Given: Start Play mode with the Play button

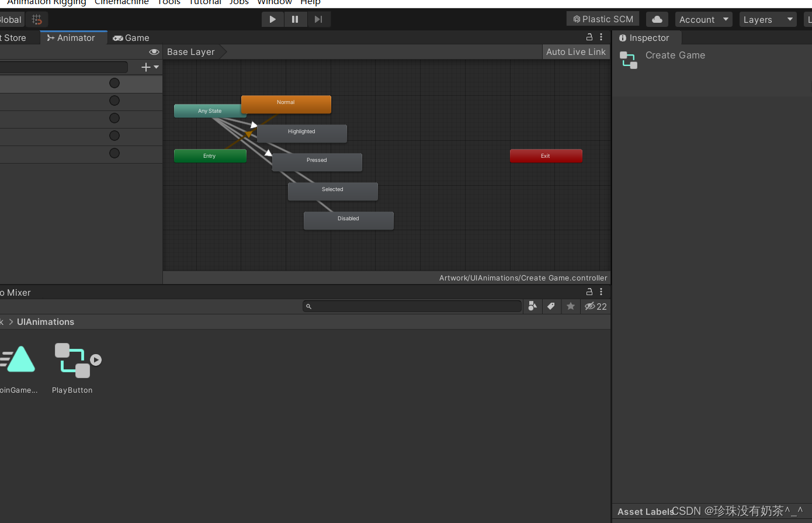Looking at the screenshot, I should tap(273, 19).
